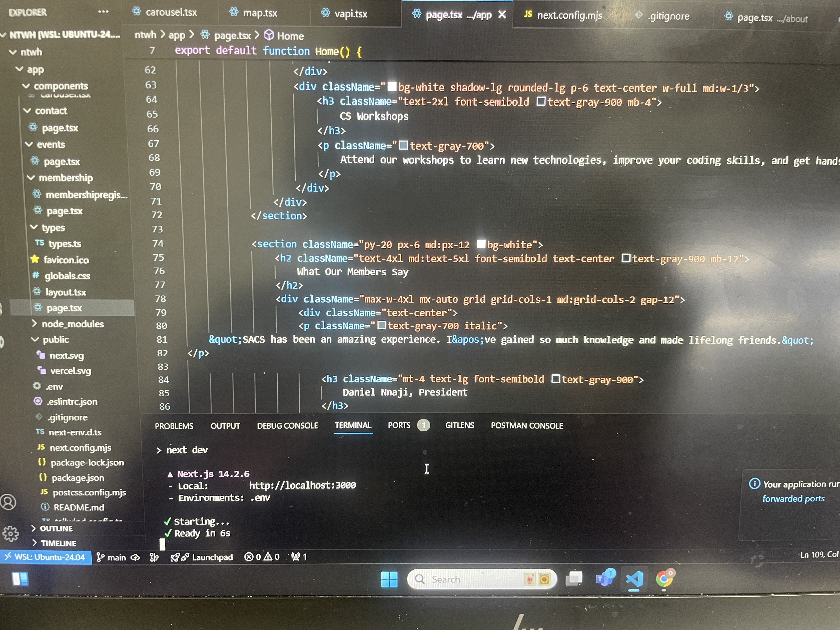Switch to the PROBLEMS panel tab
Screen dimensions: 840x630
[x=174, y=426]
